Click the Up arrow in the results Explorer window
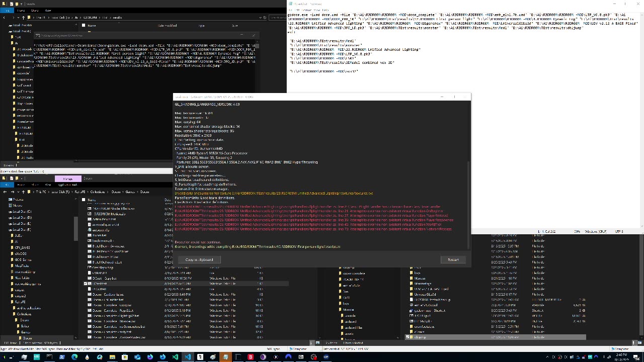 pyautogui.click(x=23, y=18)
